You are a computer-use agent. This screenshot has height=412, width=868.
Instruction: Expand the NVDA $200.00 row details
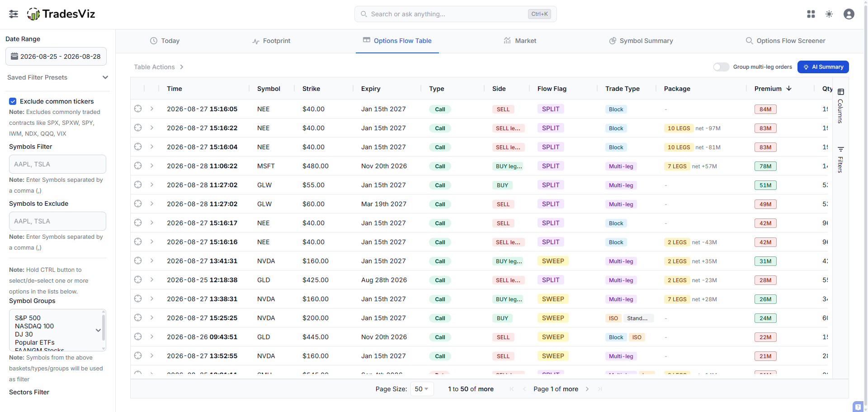click(152, 317)
